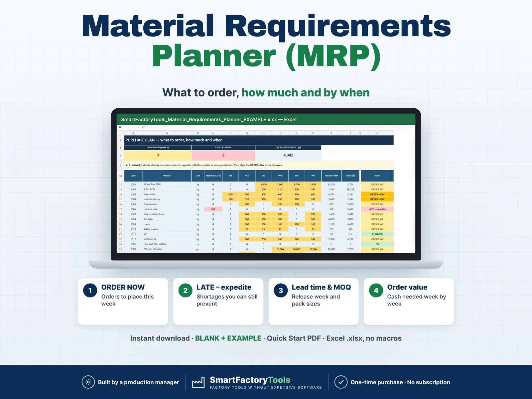
Task: Select the 'Material' column header cell
Action: (167, 176)
